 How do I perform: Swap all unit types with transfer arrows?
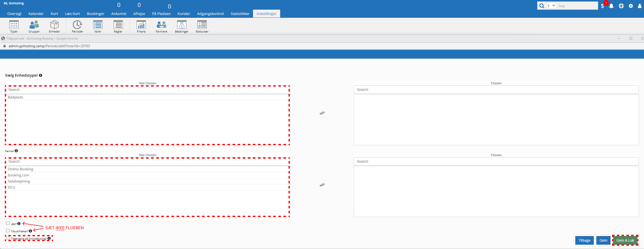click(x=322, y=113)
